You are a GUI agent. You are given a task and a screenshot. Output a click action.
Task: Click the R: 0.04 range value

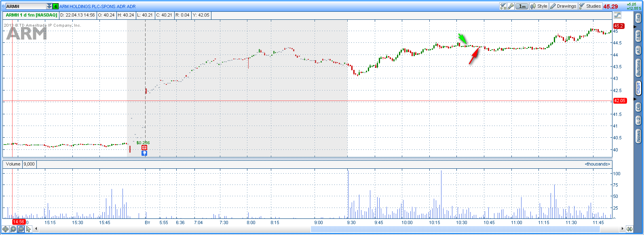(x=182, y=15)
